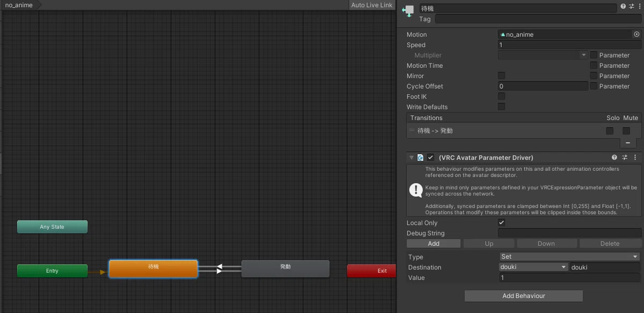644x313 pixels.
Task: Click the C# script icon of Parameter Driver
Action: pyautogui.click(x=420, y=158)
